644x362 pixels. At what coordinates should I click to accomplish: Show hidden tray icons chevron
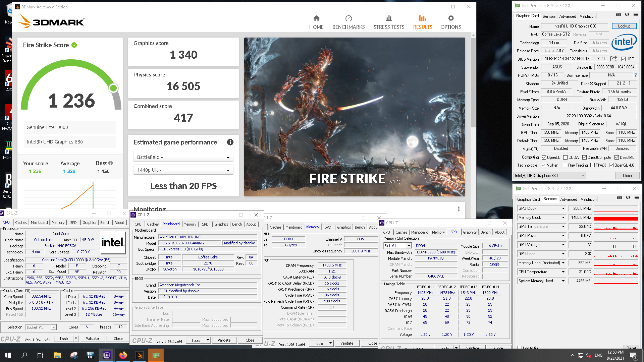572,355
